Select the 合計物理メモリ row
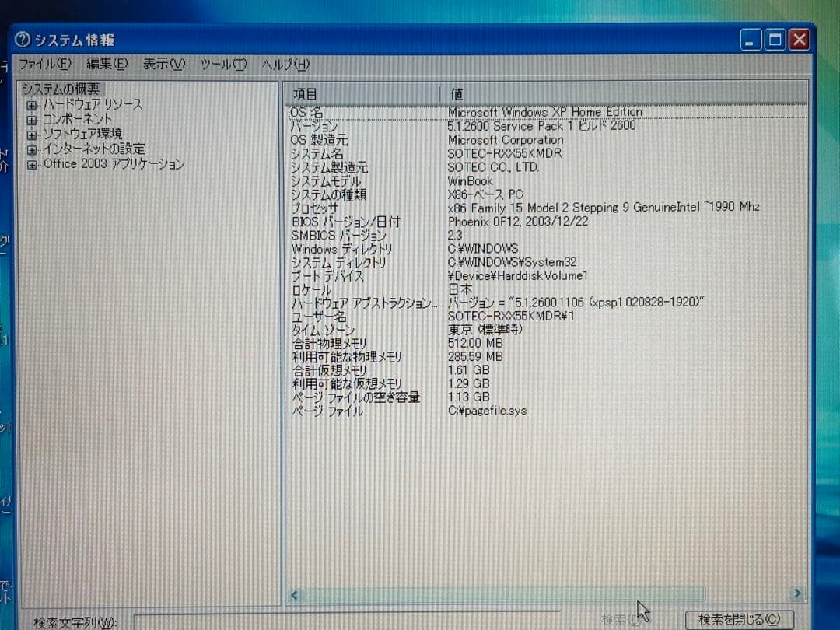 point(547,344)
